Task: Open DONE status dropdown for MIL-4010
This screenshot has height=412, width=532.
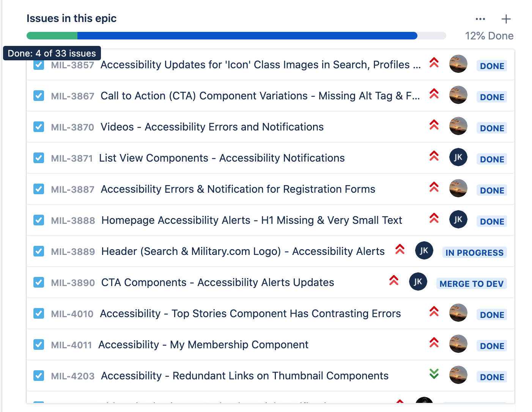Action: tap(492, 315)
